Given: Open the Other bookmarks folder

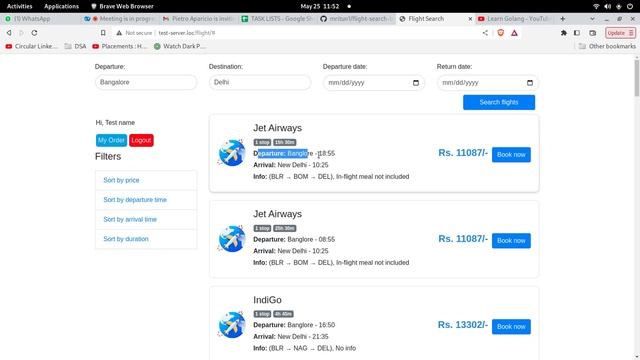Looking at the screenshot, I should pyautogui.click(x=607, y=47).
